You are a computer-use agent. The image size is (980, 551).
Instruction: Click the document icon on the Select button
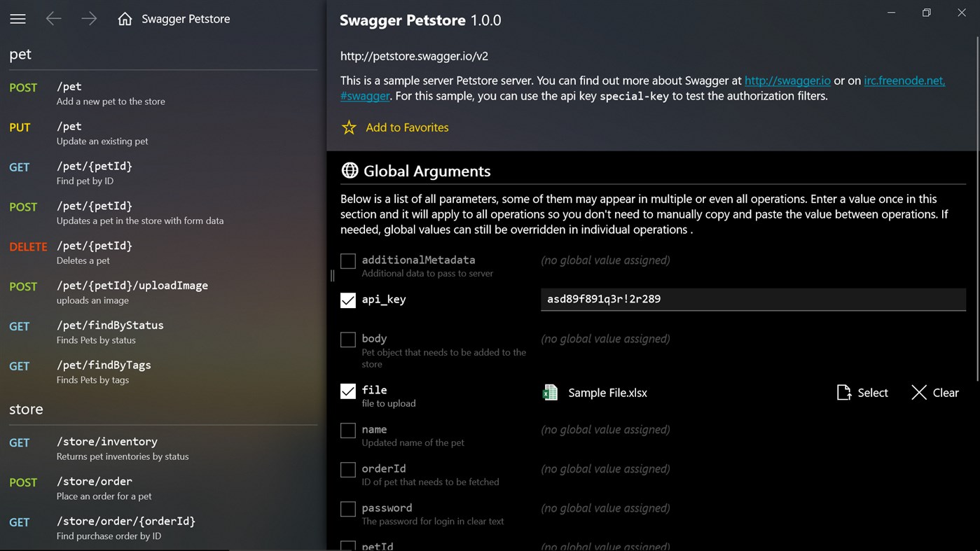point(844,393)
